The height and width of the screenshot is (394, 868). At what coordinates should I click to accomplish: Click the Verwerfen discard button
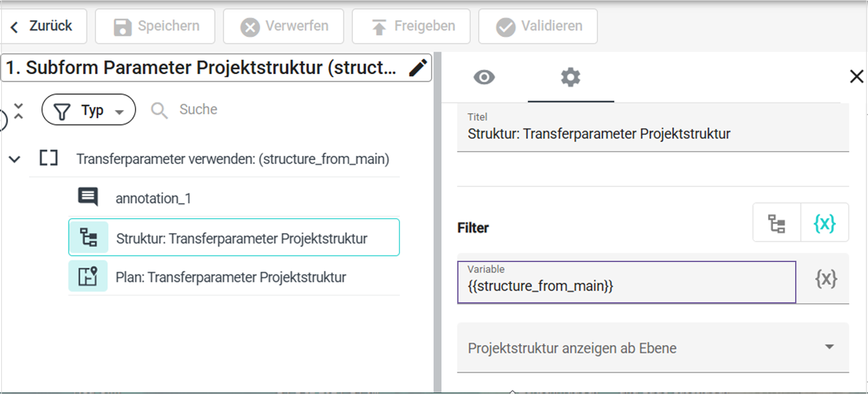click(283, 26)
